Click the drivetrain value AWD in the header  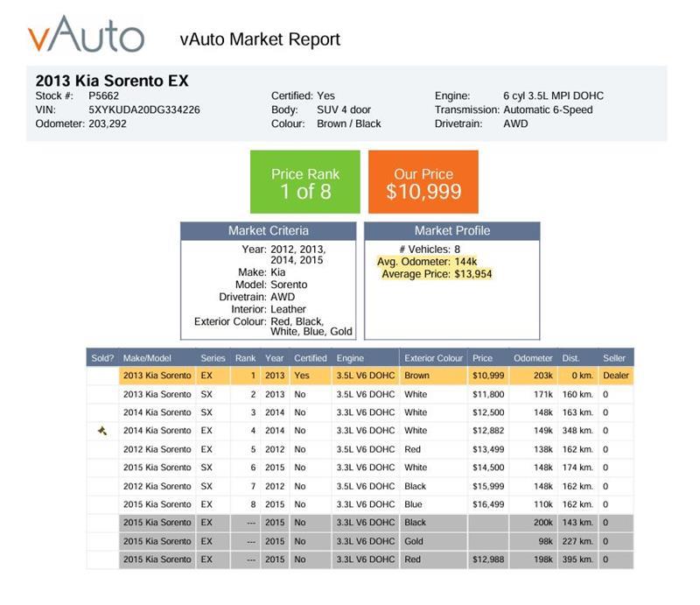click(x=515, y=123)
